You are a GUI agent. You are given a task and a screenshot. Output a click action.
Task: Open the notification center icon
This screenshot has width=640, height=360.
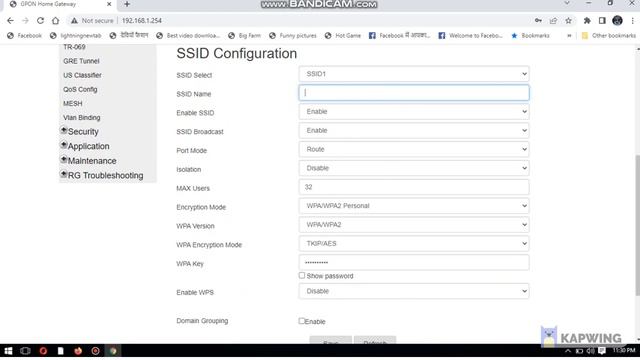pyautogui.click(x=602, y=351)
